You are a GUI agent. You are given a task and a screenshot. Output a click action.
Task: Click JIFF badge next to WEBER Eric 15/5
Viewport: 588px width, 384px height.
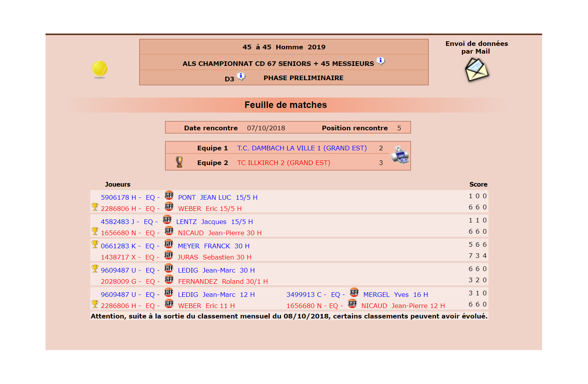pyautogui.click(x=169, y=206)
